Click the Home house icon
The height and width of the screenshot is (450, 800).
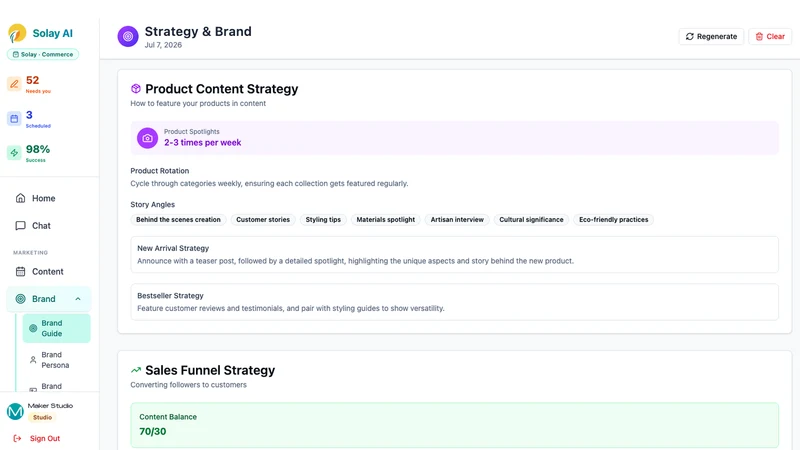[x=20, y=198]
